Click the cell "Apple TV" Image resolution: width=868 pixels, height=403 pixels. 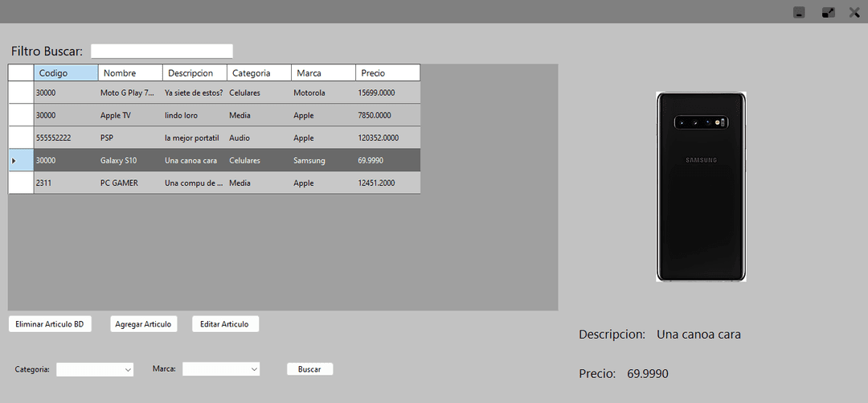pyautogui.click(x=131, y=115)
